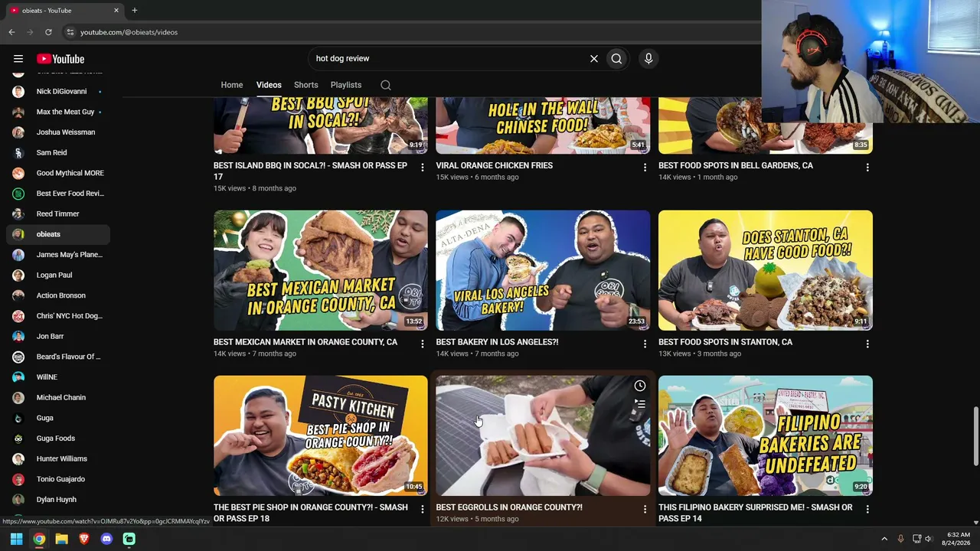Open the channel search magnifier beside Playlists

click(386, 85)
